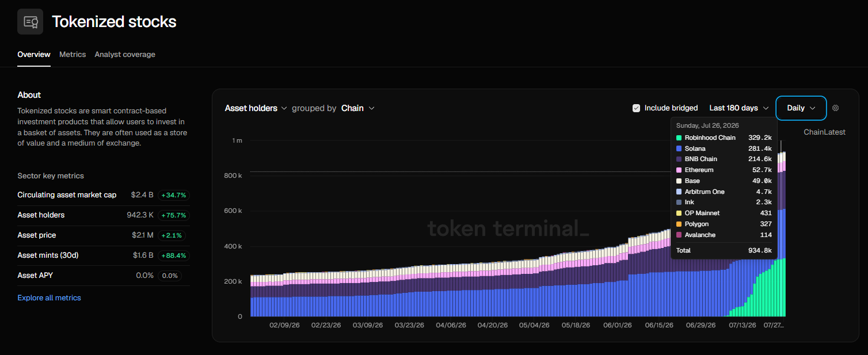Click the Robinhood Chain green legend swatch
The height and width of the screenshot is (355, 868).
point(679,138)
